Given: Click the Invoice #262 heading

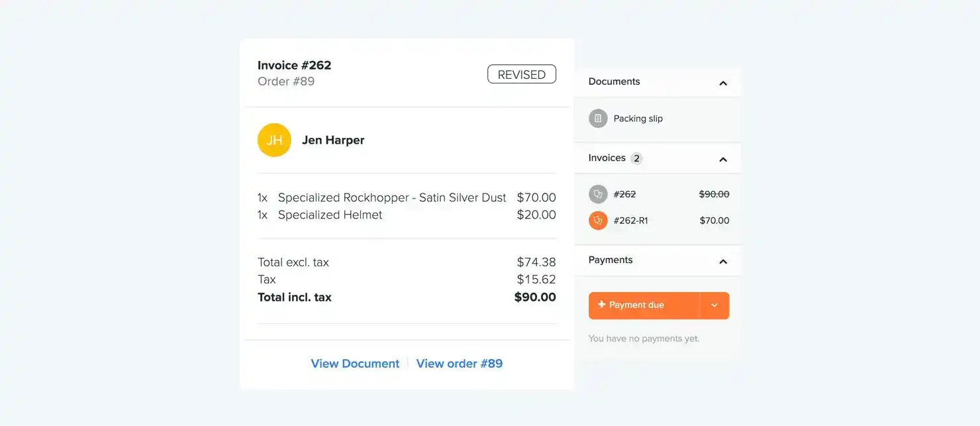Looking at the screenshot, I should [x=294, y=65].
